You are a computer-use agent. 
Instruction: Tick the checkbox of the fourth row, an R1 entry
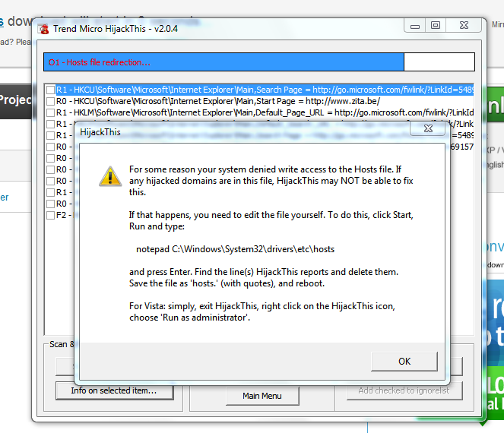pos(50,124)
